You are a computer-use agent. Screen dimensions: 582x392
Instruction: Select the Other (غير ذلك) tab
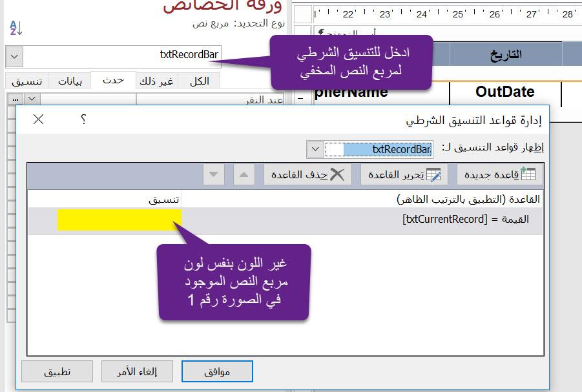coord(157,81)
